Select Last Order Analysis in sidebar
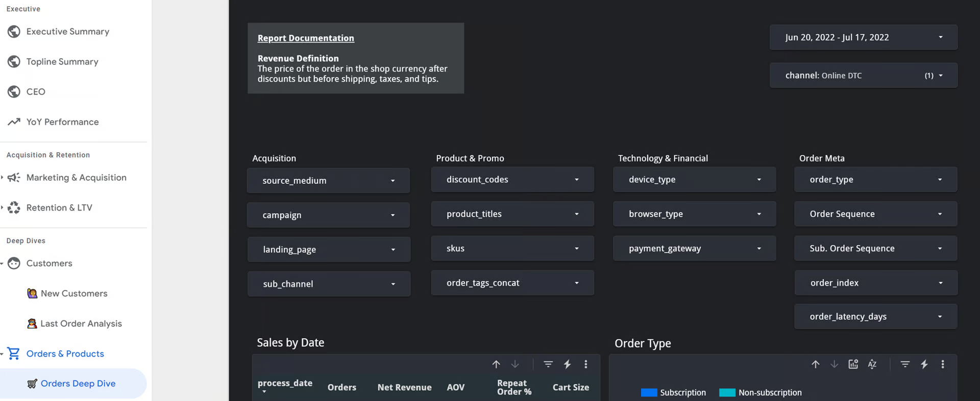The image size is (980, 401). click(x=81, y=324)
